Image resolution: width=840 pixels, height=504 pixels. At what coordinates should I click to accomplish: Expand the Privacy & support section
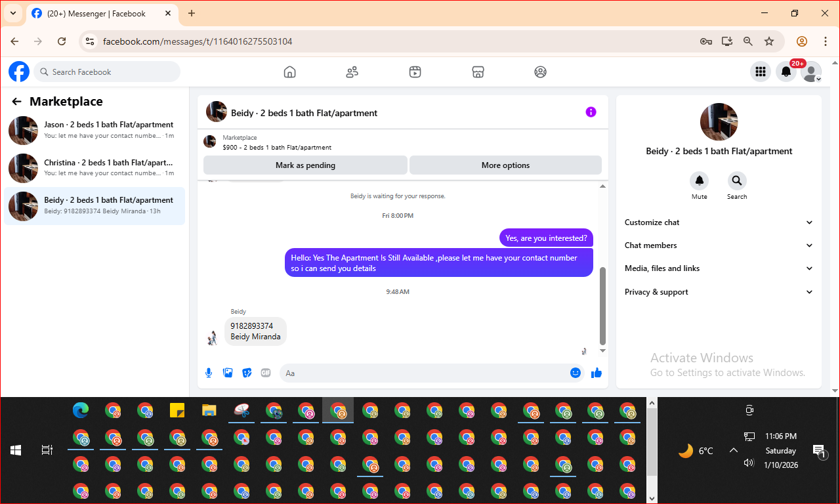[x=719, y=292]
